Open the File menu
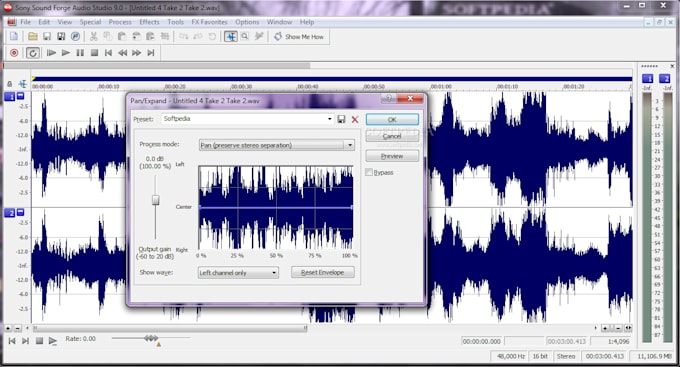Image resolution: width=680 pixels, height=367 pixels. coord(26,22)
